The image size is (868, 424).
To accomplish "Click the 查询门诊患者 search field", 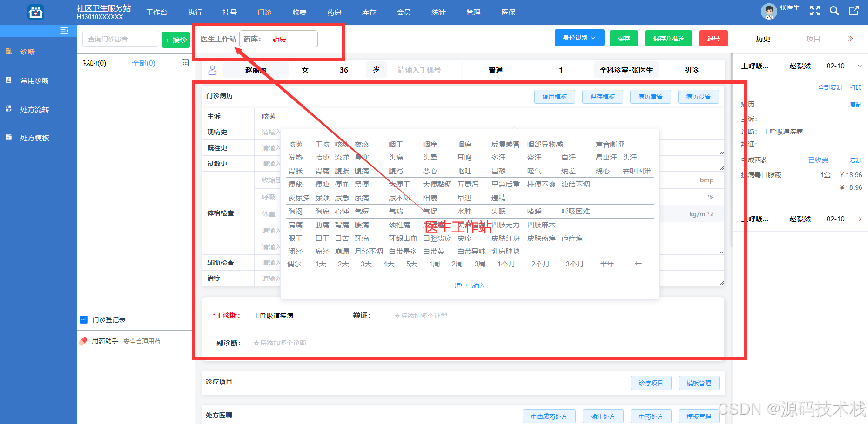I will tap(121, 39).
